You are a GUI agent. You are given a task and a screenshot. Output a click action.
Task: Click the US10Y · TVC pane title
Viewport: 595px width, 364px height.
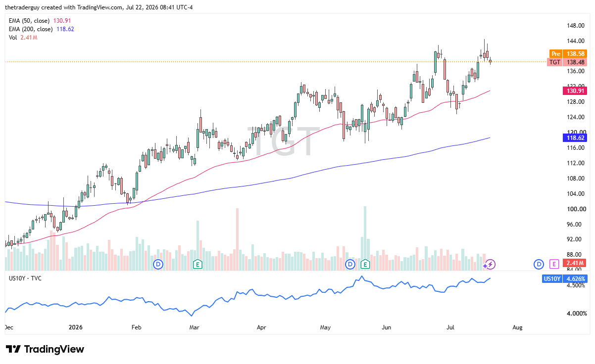tap(25, 278)
